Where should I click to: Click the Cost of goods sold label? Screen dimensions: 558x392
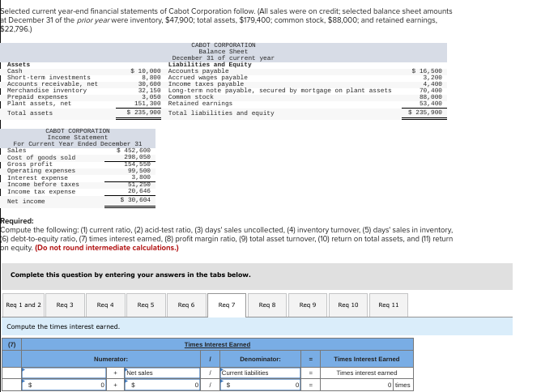coord(41,157)
